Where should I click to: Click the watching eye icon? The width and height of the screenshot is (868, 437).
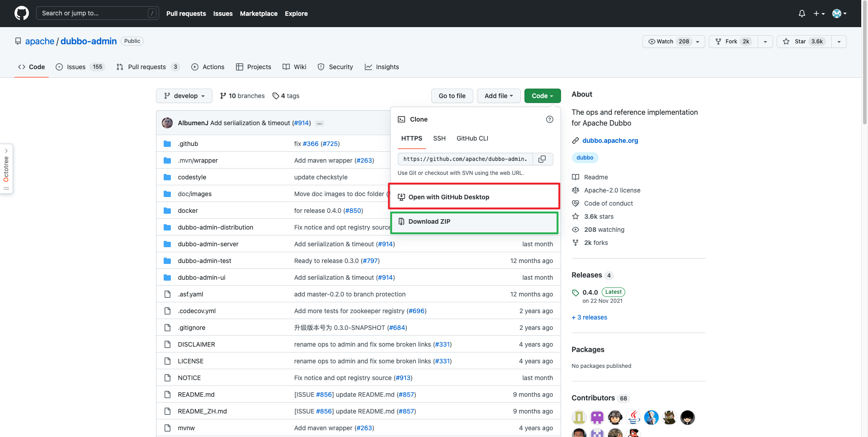point(576,230)
